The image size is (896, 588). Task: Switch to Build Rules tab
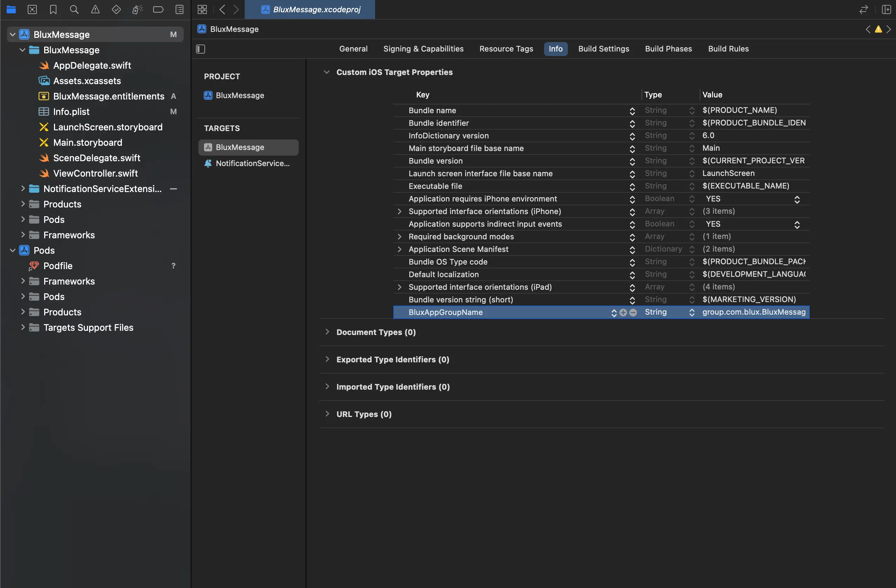click(728, 49)
